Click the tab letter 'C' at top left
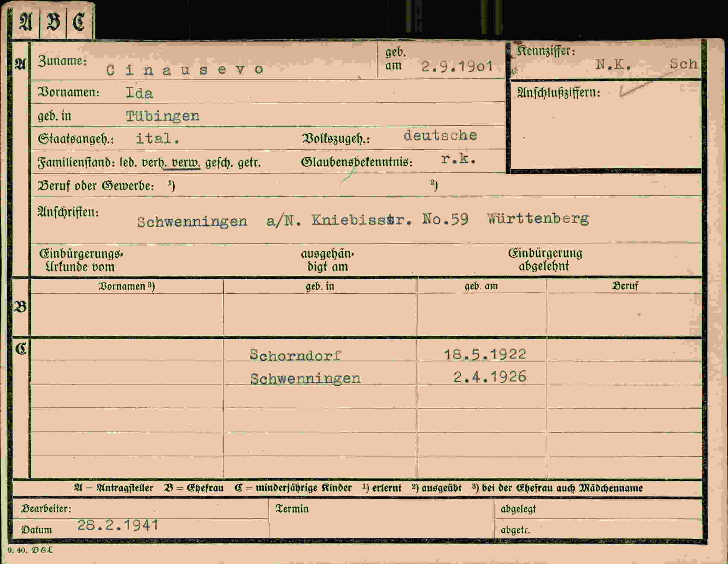 click(79, 22)
